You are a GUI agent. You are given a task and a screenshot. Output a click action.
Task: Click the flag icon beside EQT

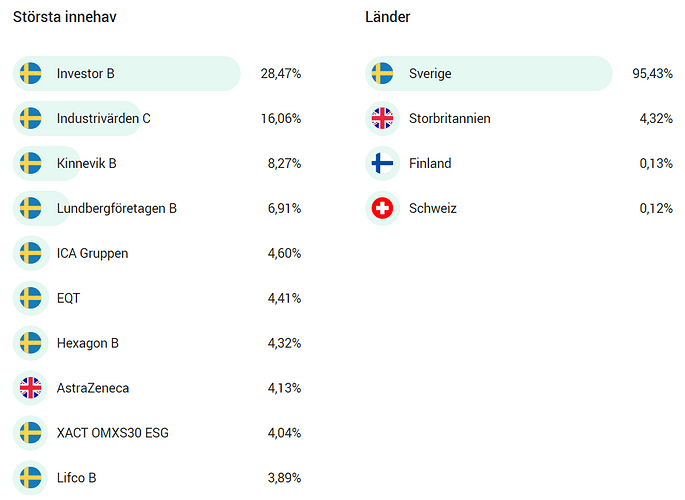point(31,298)
